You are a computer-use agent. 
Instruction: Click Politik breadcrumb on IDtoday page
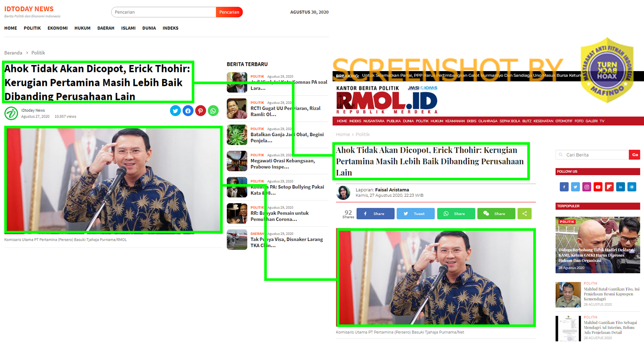click(x=38, y=53)
